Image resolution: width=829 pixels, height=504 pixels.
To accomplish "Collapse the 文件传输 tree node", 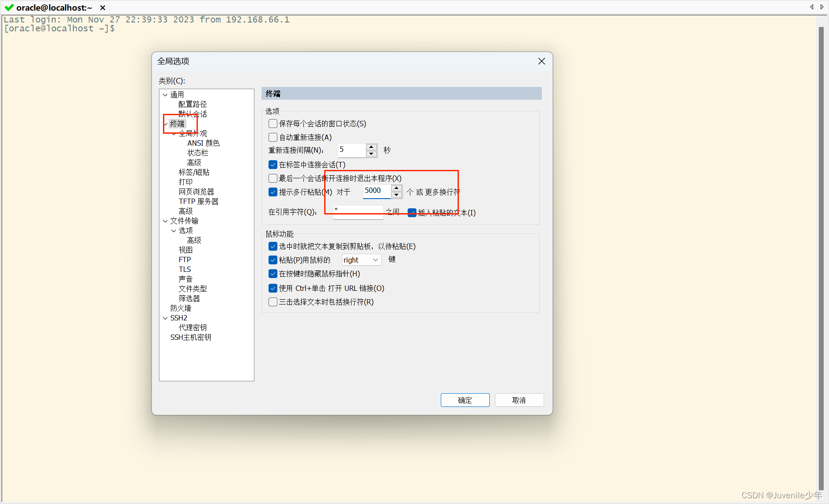I will pyautogui.click(x=165, y=221).
